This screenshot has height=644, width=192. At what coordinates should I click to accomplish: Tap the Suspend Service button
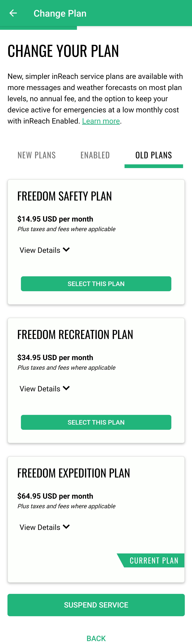(96, 605)
